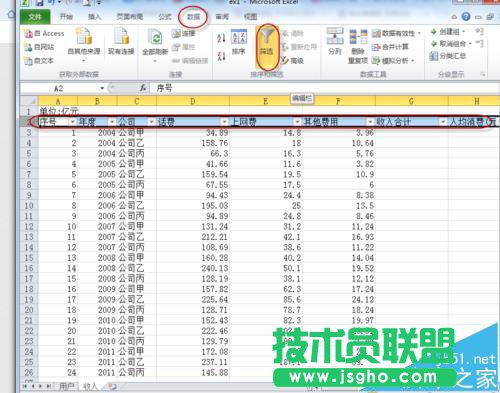Import data with 自文本
The image size is (500, 393).
39,61
